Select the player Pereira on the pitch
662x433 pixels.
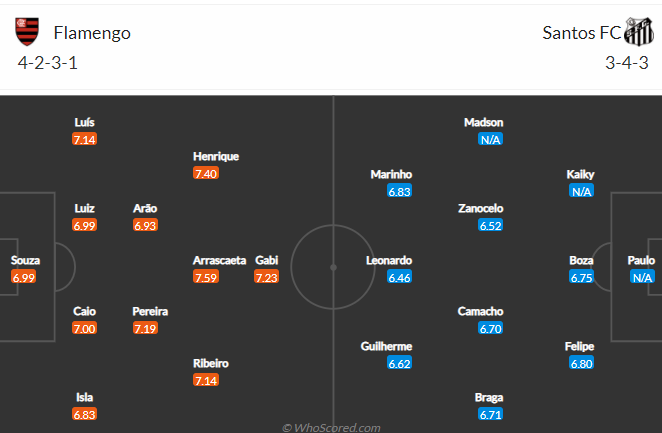coord(150,311)
